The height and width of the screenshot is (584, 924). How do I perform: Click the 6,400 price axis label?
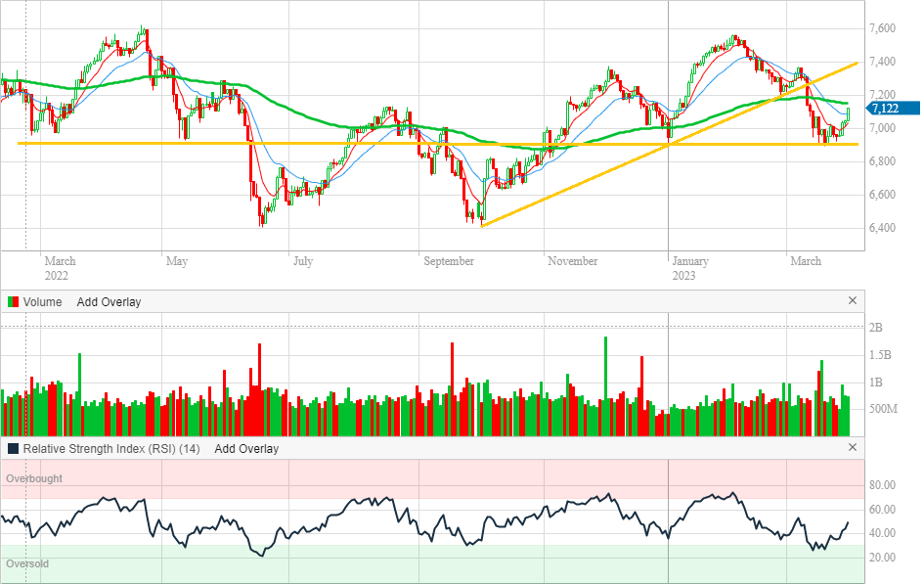pyautogui.click(x=884, y=228)
